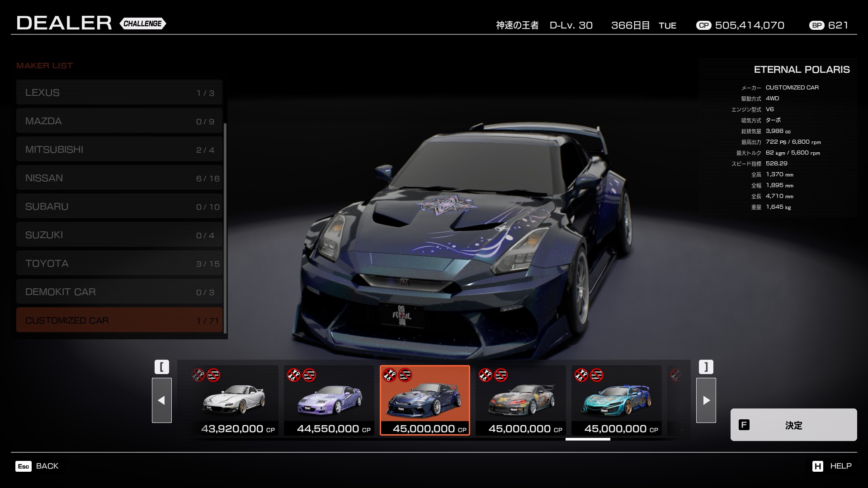Click the 3,988 cc displacement value
The width and height of the screenshot is (868, 488).
click(778, 131)
